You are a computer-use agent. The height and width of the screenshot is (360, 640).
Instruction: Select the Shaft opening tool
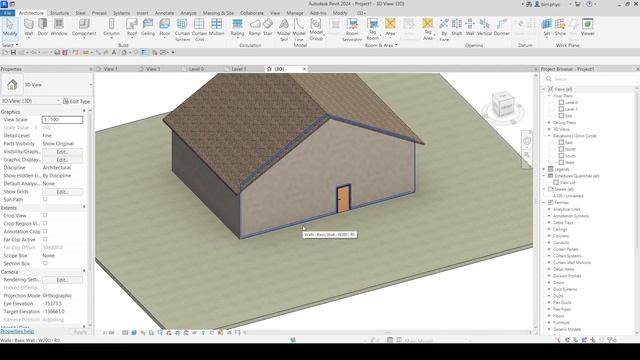[x=457, y=27]
